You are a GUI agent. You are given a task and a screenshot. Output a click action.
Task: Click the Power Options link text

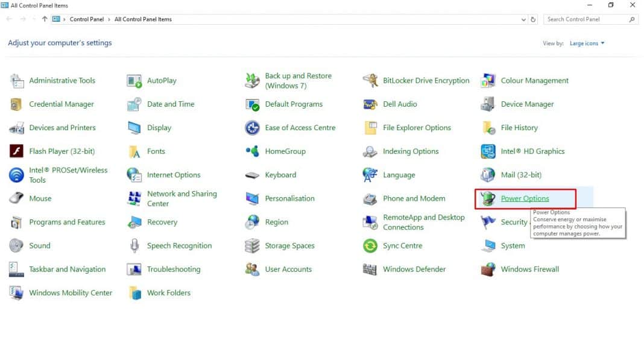point(525,198)
